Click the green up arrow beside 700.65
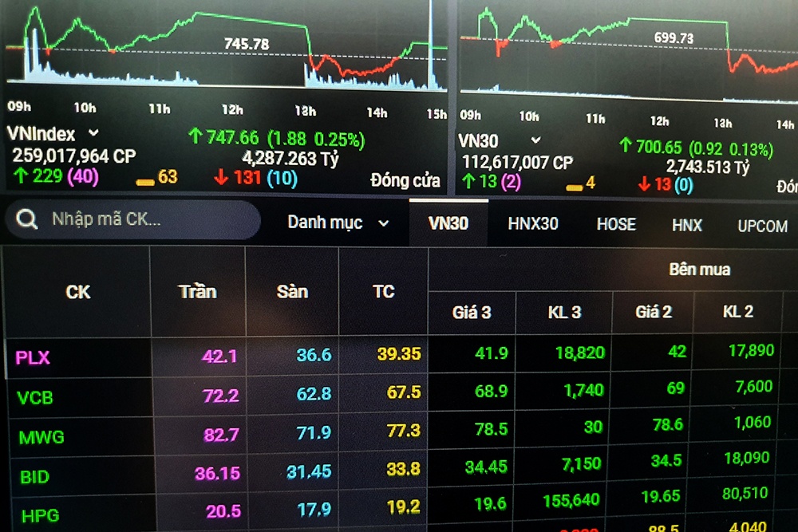798x532 pixels. point(625,145)
